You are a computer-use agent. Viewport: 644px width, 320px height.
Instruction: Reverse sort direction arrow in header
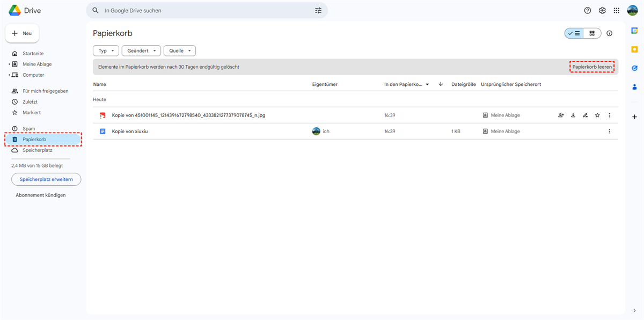(441, 84)
